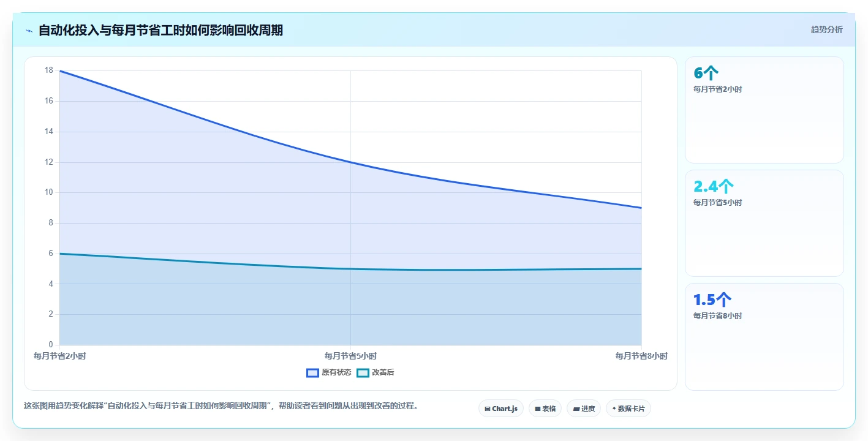Click the y-axis value 6

[x=51, y=254]
